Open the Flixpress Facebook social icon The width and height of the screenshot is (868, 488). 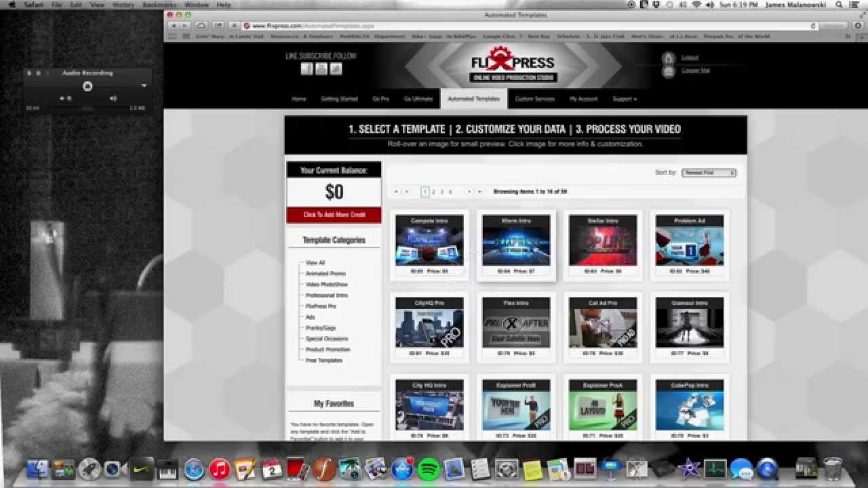click(x=307, y=68)
